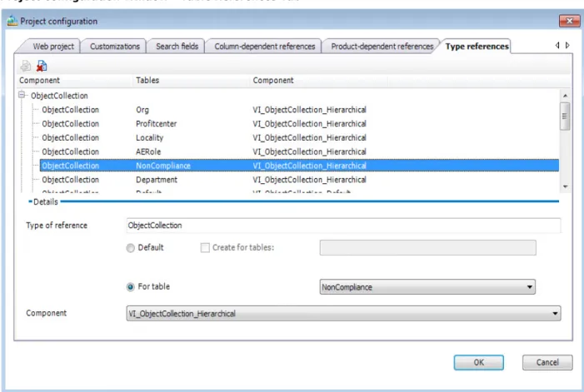Switch to Product-dependent references tab

(382, 47)
